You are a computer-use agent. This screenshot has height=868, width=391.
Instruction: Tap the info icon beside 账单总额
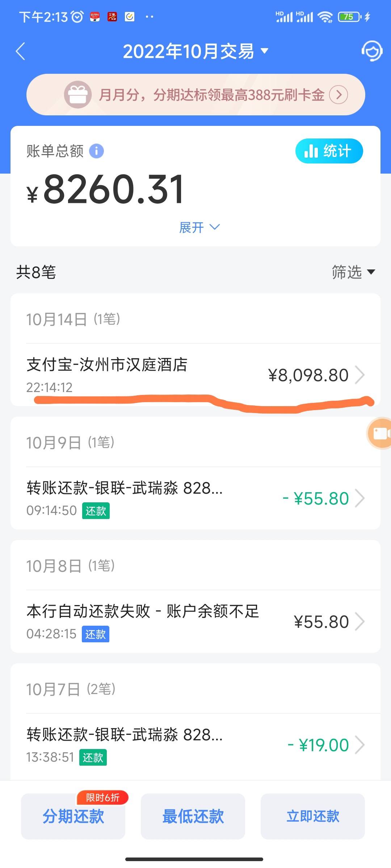click(96, 151)
